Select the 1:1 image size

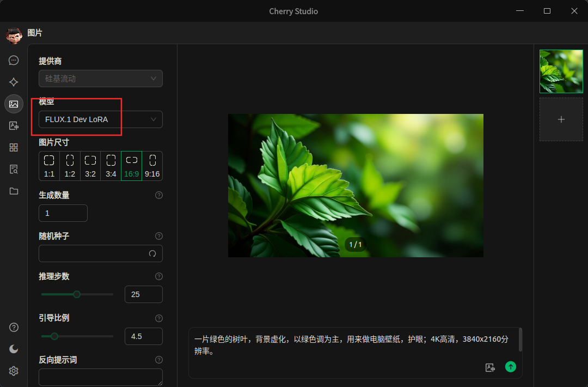(49, 166)
